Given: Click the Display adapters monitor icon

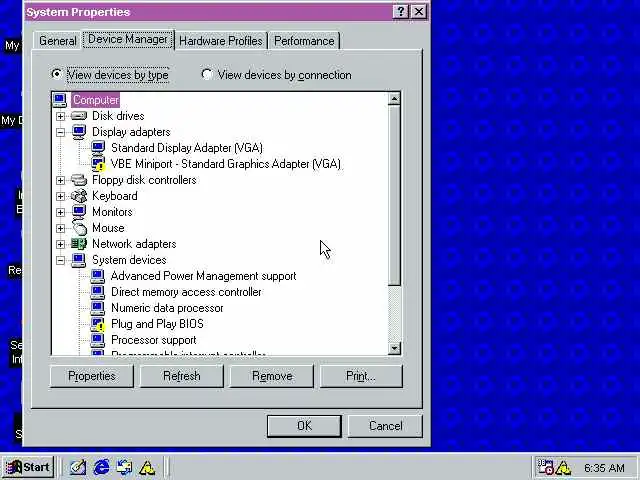Looking at the screenshot, I should [79, 132].
